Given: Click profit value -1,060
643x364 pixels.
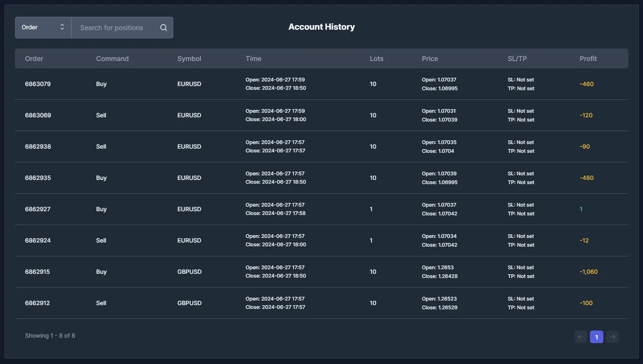Looking at the screenshot, I should [589, 272].
